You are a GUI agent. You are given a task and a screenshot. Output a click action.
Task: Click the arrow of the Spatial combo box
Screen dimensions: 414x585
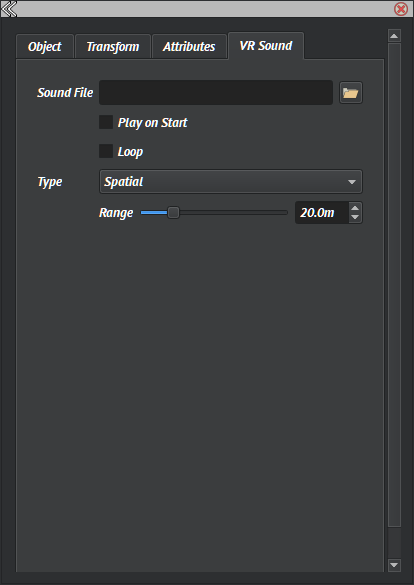click(351, 182)
